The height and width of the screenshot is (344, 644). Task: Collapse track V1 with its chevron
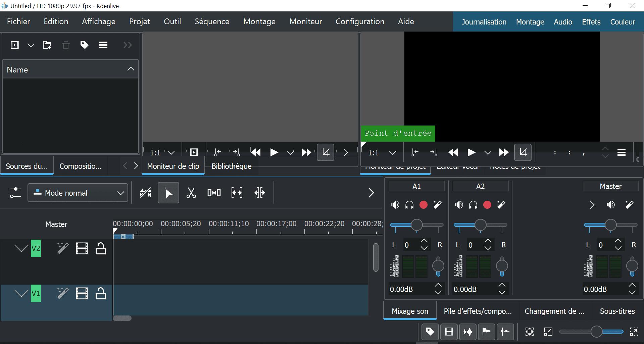(x=21, y=293)
